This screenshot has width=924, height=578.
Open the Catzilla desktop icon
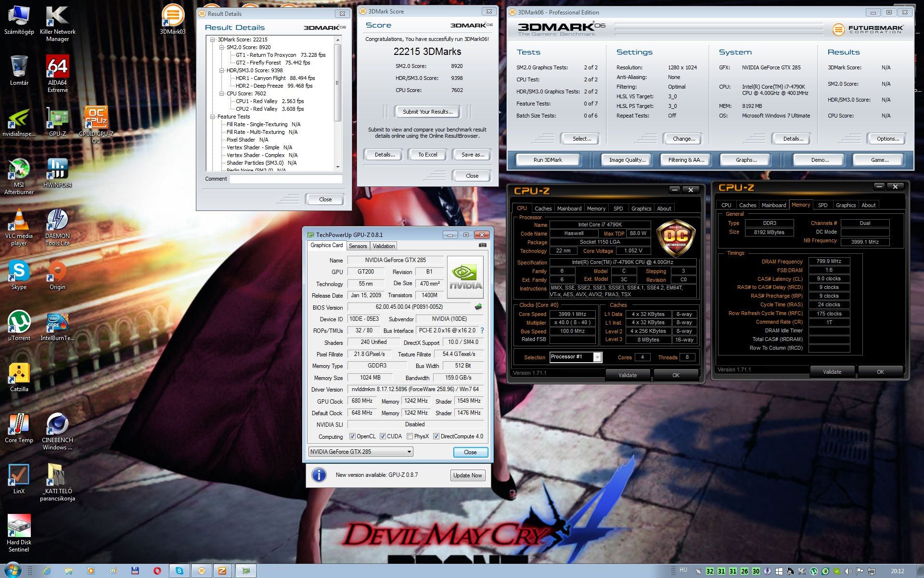tap(19, 377)
